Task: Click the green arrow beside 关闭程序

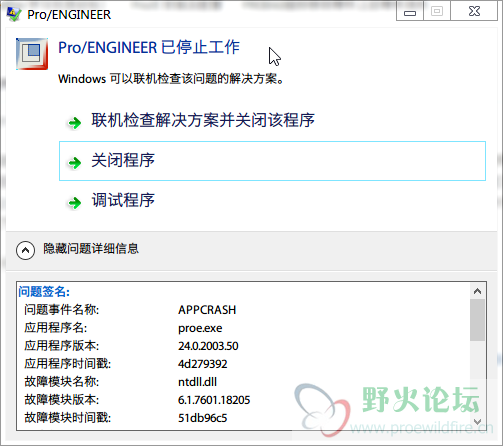Action: 75,163
